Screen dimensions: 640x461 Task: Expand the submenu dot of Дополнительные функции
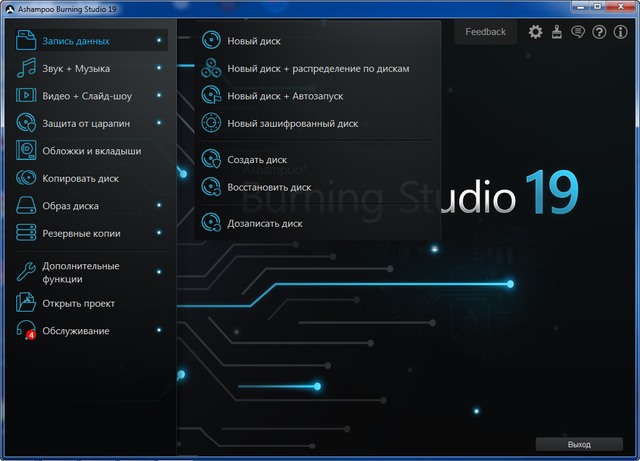(x=159, y=272)
